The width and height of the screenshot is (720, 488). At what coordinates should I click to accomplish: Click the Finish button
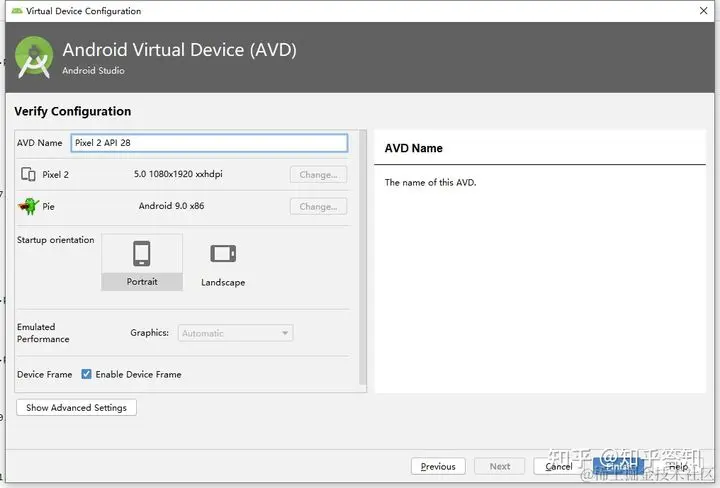618,466
